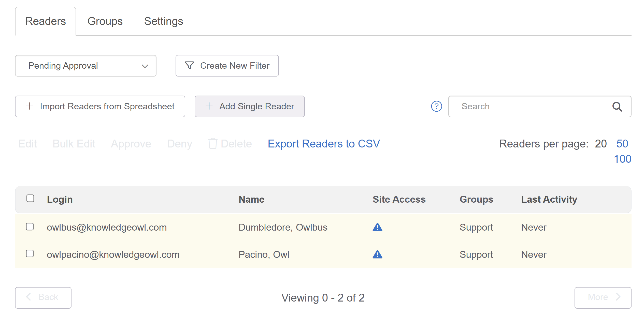Image resolution: width=644 pixels, height=315 pixels.
Task: Show 100 readers per page
Action: coord(622,159)
